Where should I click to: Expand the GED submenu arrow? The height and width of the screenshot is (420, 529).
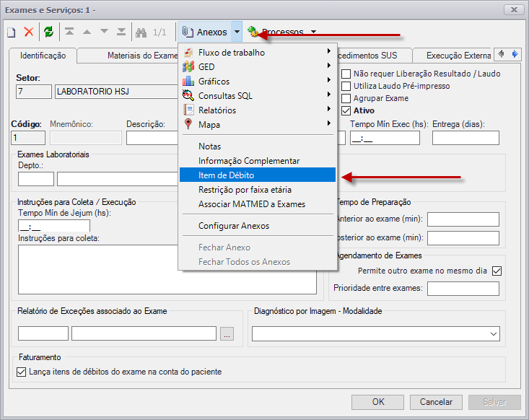(328, 66)
